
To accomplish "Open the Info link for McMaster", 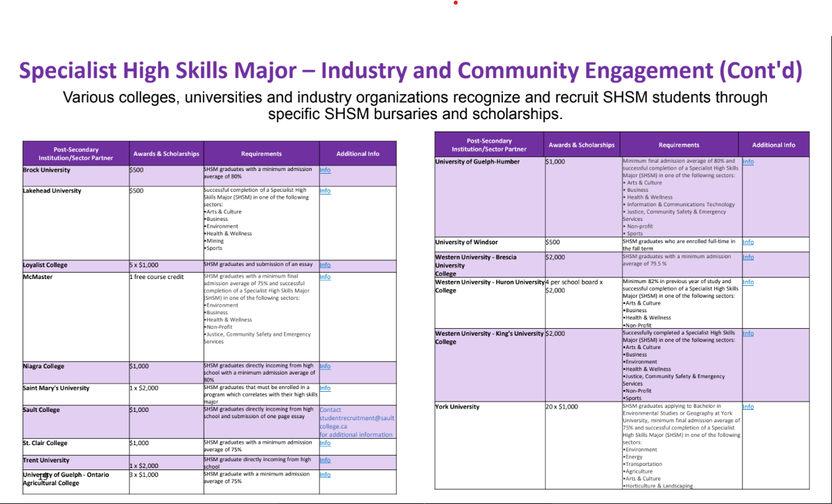I will pyautogui.click(x=325, y=276).
